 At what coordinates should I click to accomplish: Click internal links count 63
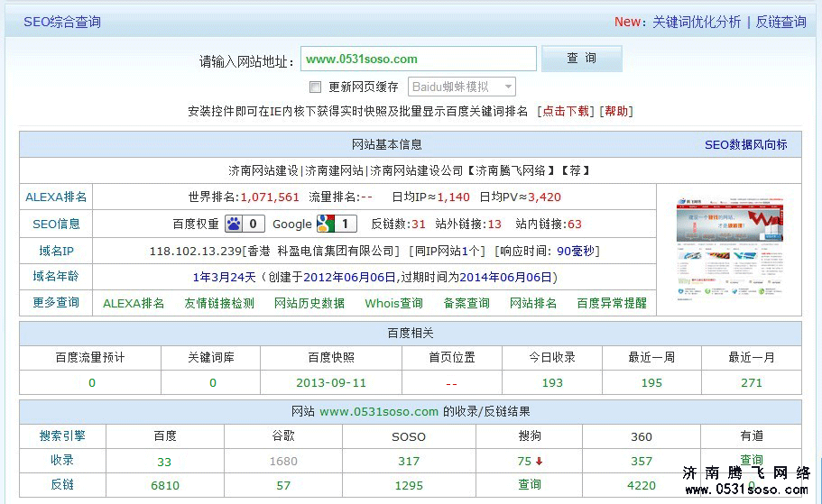575,225
